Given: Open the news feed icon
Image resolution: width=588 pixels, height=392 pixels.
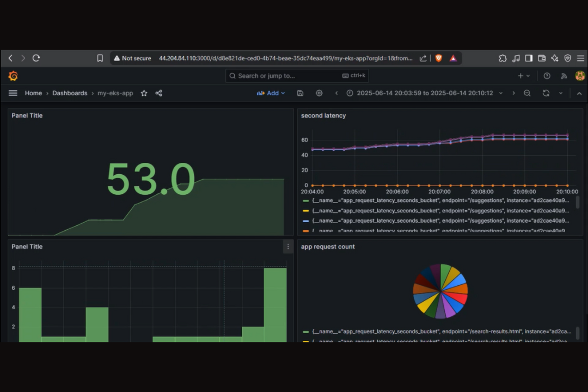Looking at the screenshot, I should [564, 76].
